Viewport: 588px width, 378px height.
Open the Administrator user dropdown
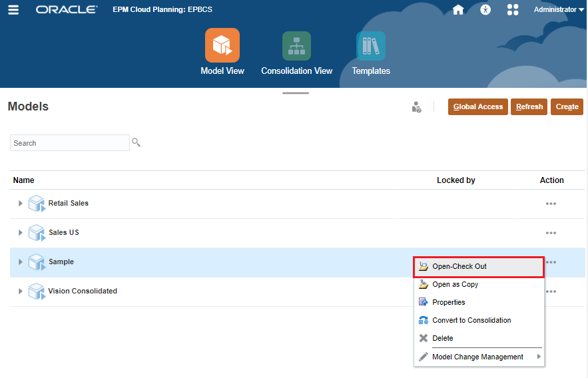[x=559, y=10]
